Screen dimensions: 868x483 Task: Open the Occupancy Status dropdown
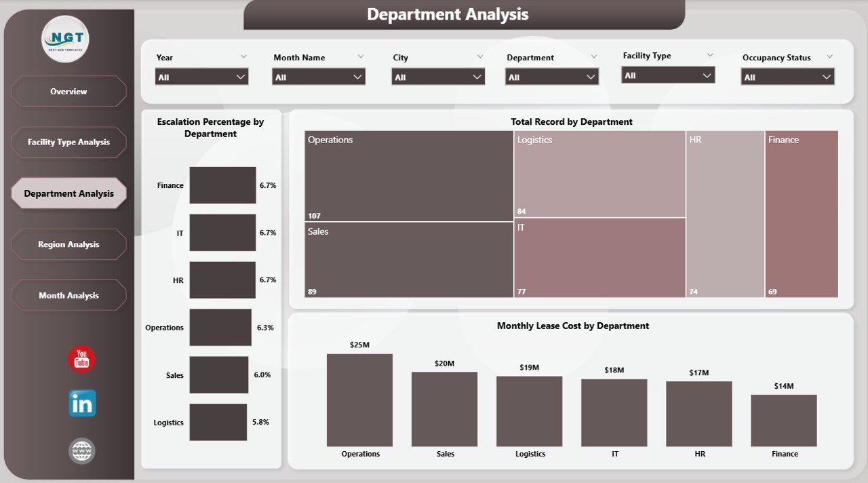pyautogui.click(x=787, y=77)
